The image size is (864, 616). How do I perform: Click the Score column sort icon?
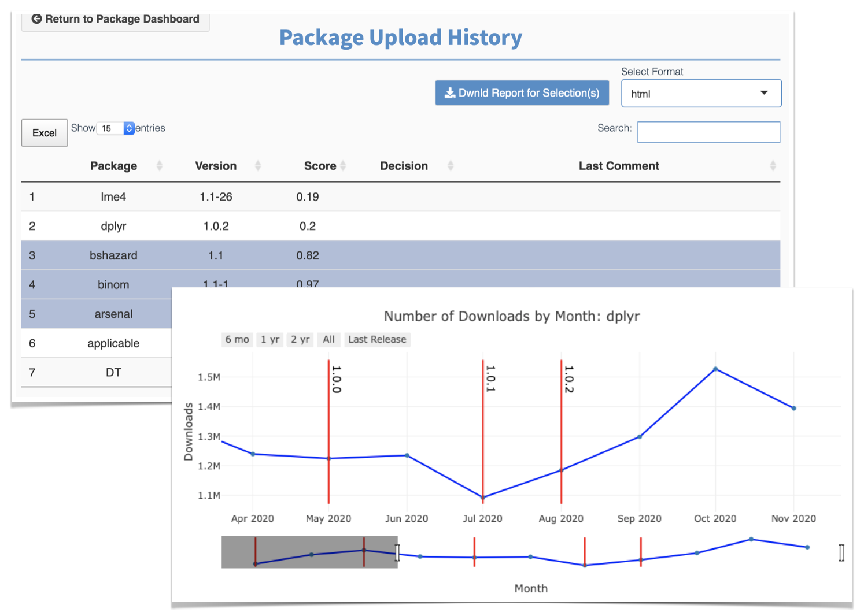point(343,166)
